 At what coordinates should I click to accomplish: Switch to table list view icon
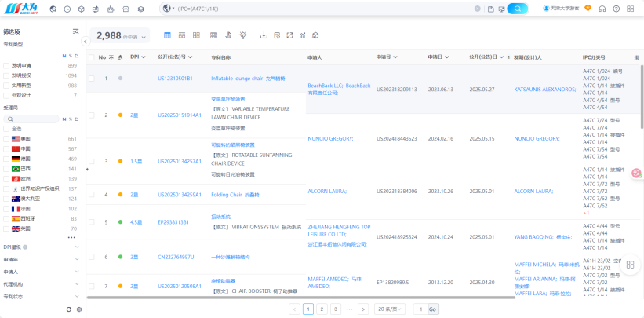click(167, 35)
